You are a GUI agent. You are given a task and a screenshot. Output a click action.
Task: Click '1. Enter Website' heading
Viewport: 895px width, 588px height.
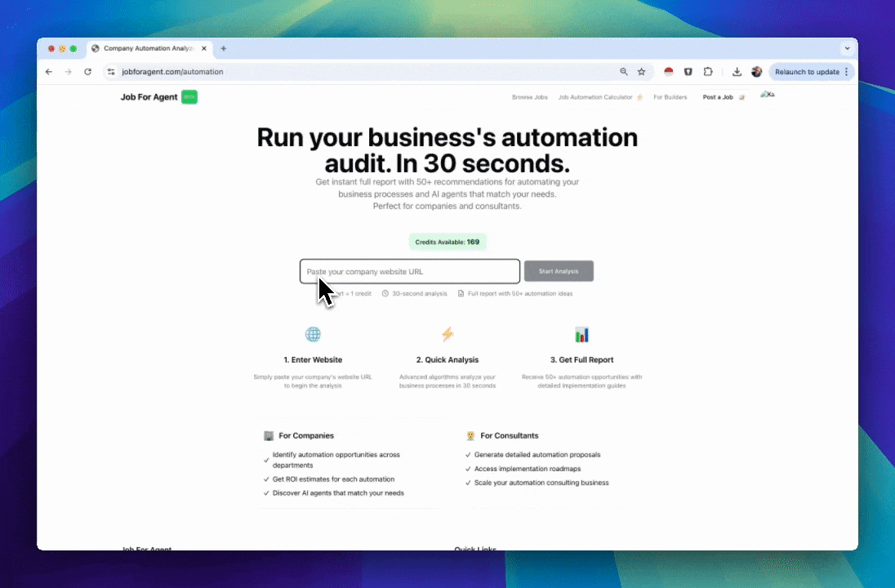(x=313, y=359)
